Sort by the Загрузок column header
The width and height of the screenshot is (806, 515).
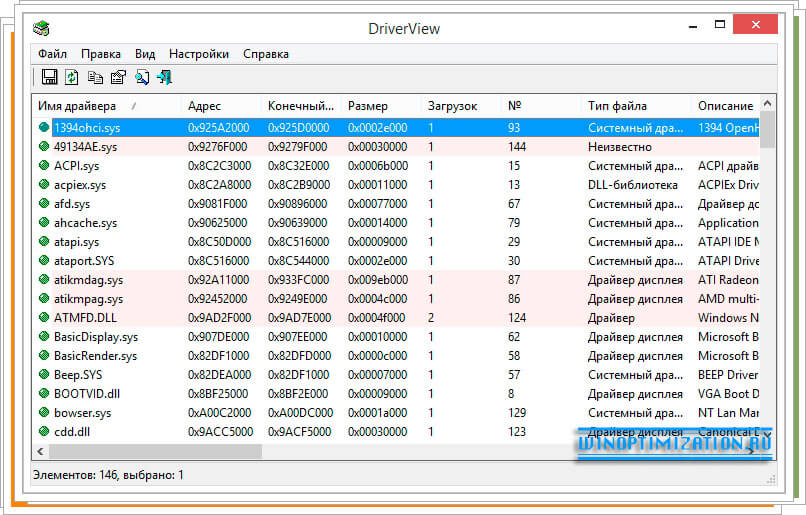pyautogui.click(x=462, y=106)
